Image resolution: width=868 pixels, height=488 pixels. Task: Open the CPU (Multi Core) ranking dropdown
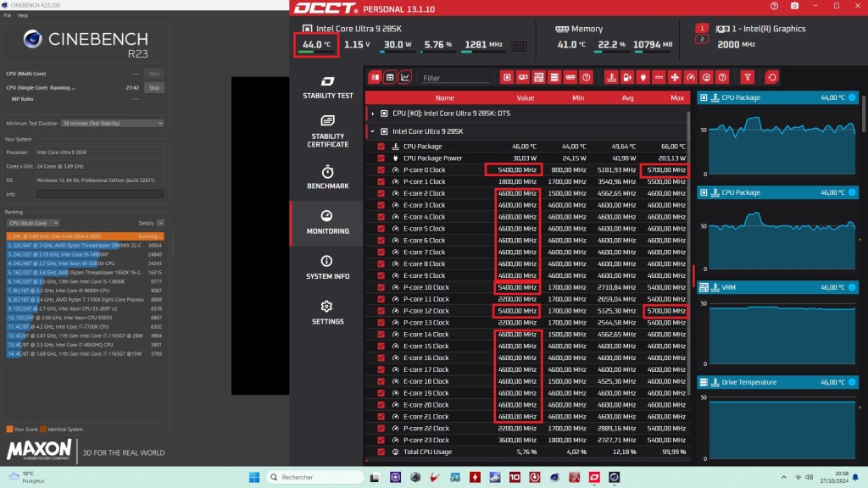coord(33,223)
